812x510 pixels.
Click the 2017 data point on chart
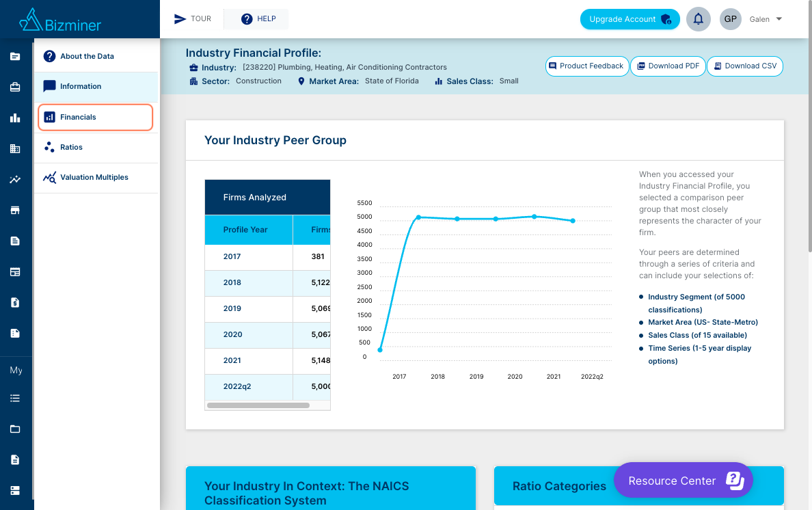(380, 350)
